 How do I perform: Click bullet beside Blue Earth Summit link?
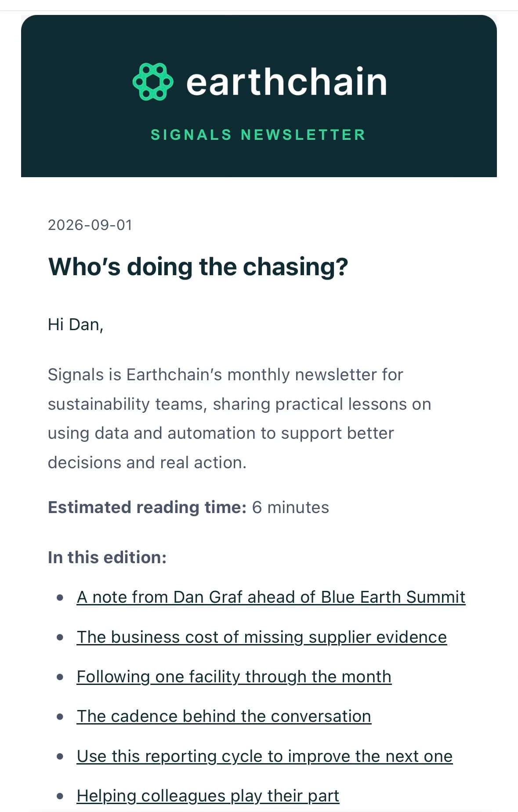pyautogui.click(x=60, y=597)
